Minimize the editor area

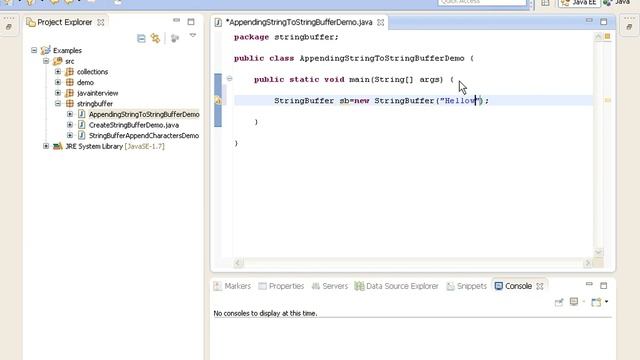click(x=589, y=20)
